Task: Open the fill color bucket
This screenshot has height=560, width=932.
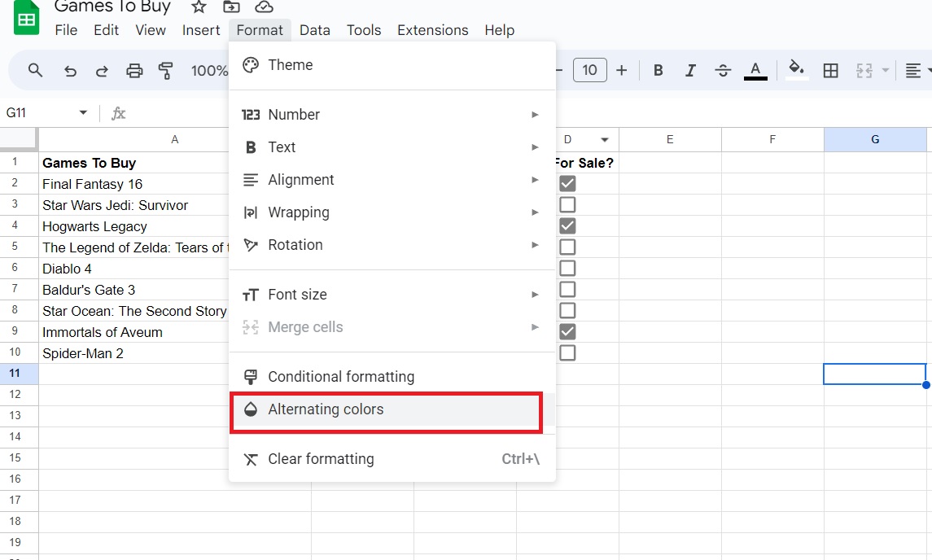Action: (x=797, y=69)
